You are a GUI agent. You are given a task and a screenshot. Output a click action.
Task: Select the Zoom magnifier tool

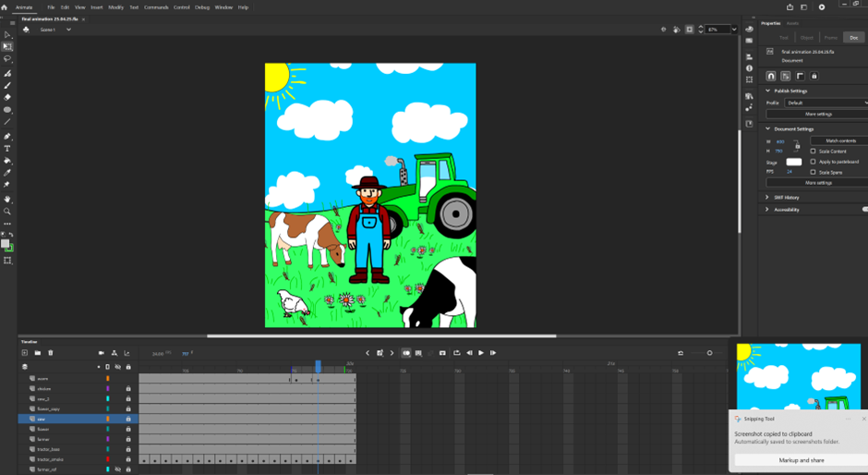click(7, 212)
